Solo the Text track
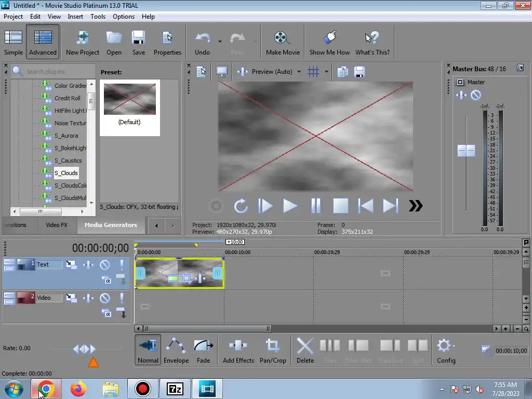Image resolution: width=532 pixels, height=399 pixels. tap(122, 264)
